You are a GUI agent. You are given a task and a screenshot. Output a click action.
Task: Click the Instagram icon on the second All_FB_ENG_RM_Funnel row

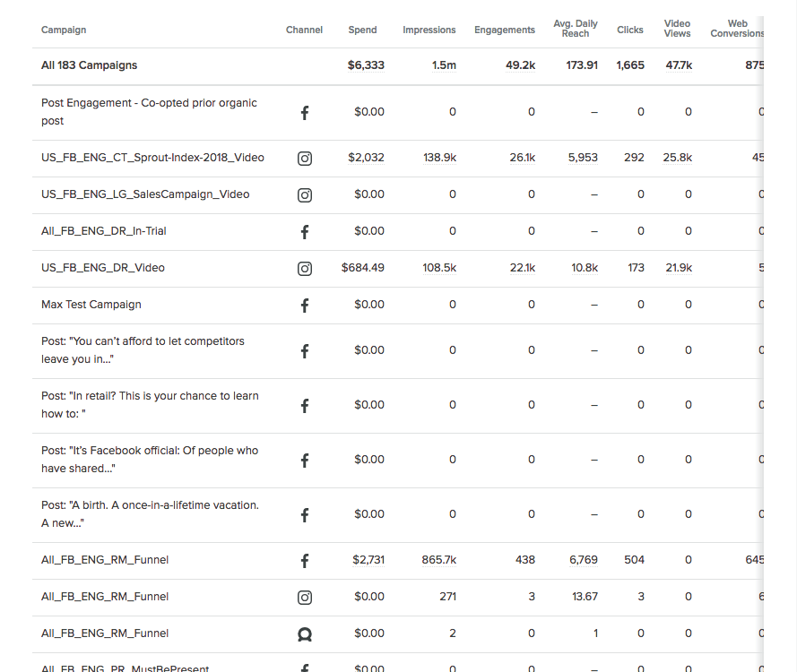coord(305,597)
